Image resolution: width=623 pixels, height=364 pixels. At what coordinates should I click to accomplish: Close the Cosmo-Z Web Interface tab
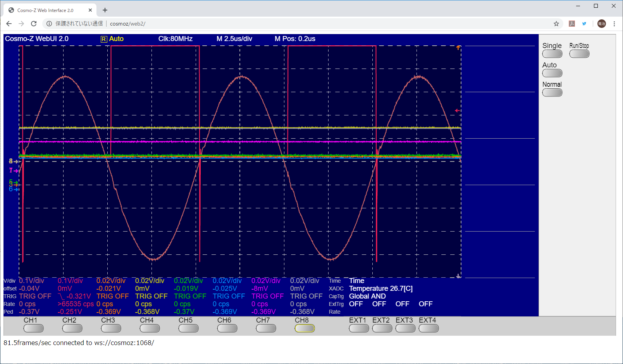click(90, 10)
